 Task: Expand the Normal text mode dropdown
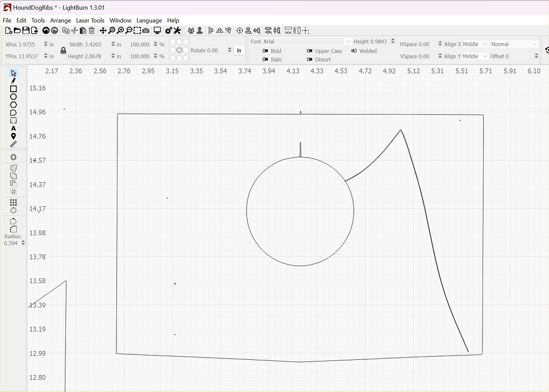point(514,44)
